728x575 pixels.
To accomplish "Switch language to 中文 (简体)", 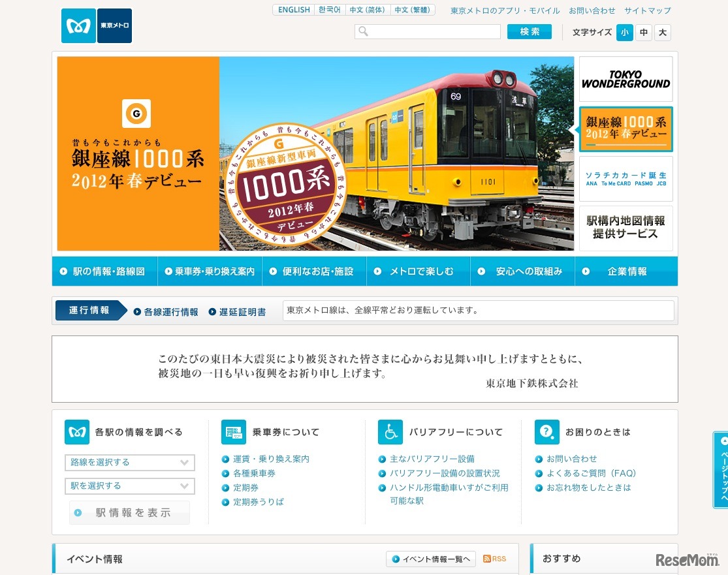I will (367, 10).
